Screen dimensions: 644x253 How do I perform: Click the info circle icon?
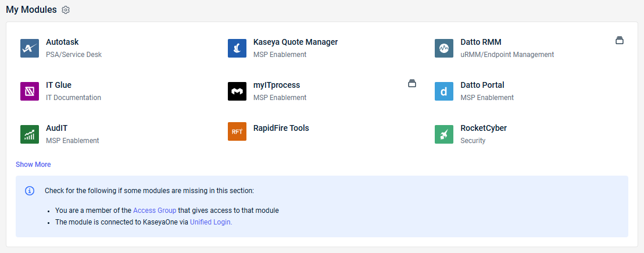30,191
